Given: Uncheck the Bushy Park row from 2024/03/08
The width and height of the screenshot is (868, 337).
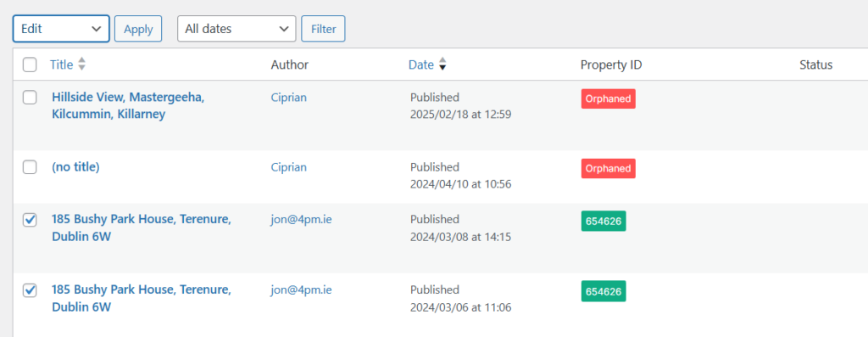Looking at the screenshot, I should (x=30, y=220).
